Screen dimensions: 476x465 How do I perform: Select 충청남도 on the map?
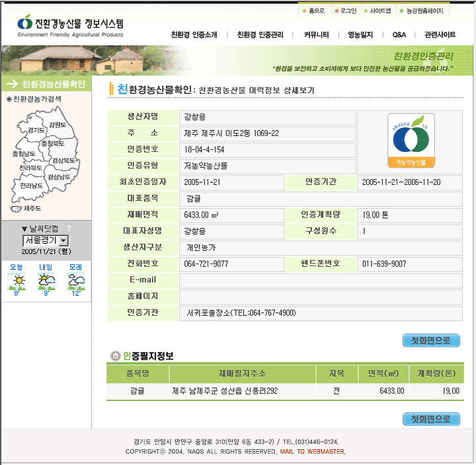(x=24, y=154)
